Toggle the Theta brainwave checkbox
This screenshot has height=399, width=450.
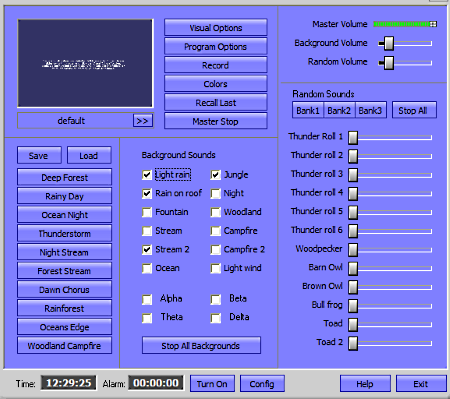[x=147, y=318]
